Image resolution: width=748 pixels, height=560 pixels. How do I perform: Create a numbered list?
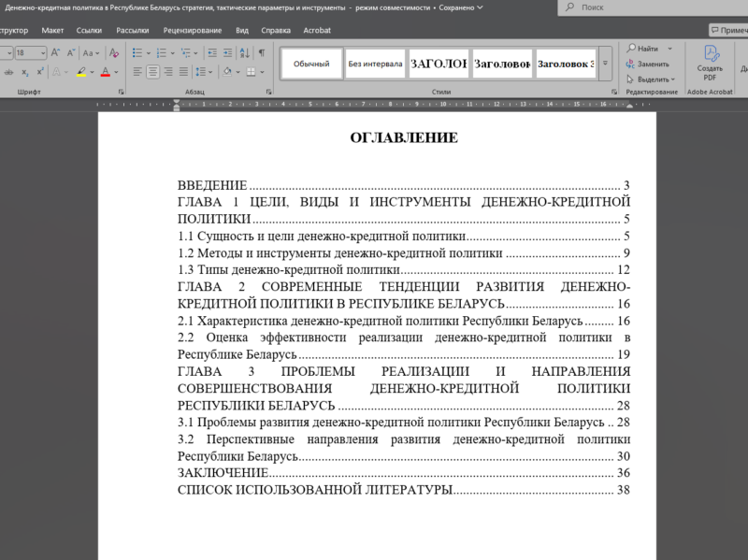161,52
